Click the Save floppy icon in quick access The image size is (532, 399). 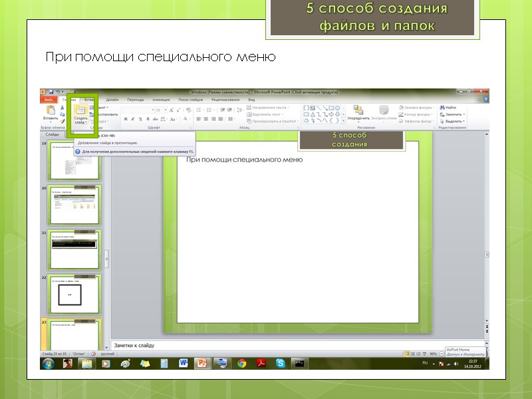tap(51, 92)
